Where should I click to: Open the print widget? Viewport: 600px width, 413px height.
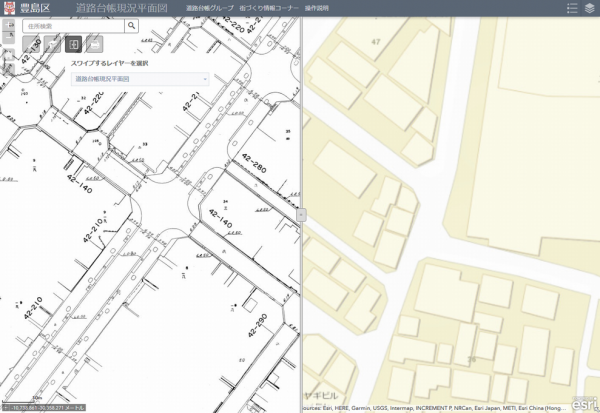(94, 44)
